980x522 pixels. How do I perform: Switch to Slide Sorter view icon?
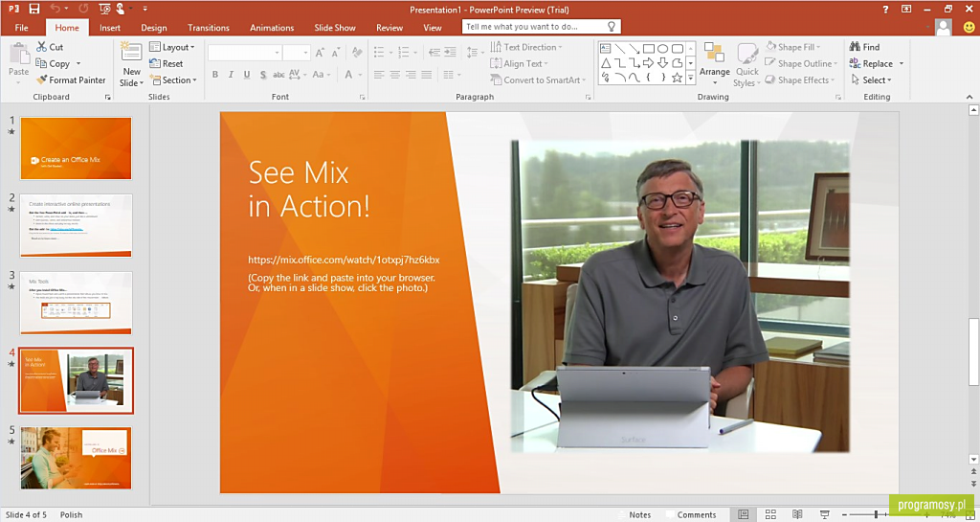770,514
